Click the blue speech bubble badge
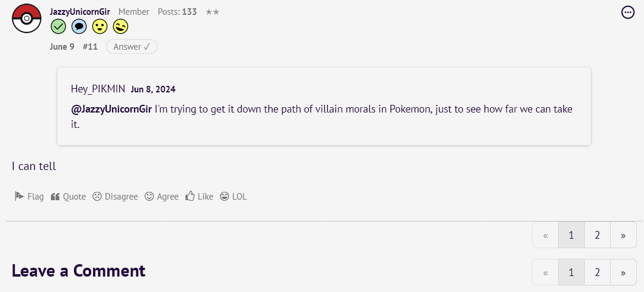The width and height of the screenshot is (644, 292). [x=79, y=27]
